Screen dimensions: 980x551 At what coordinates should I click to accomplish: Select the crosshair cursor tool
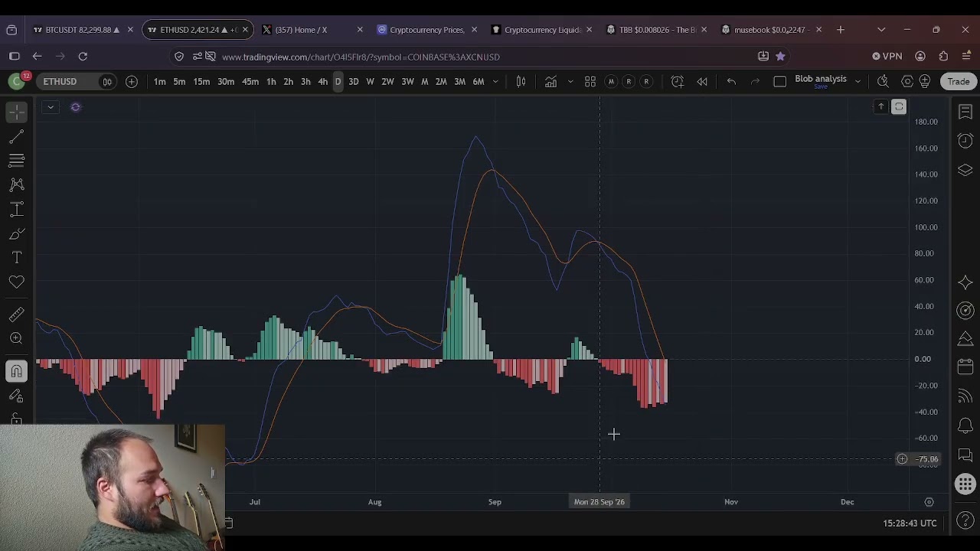coord(16,112)
